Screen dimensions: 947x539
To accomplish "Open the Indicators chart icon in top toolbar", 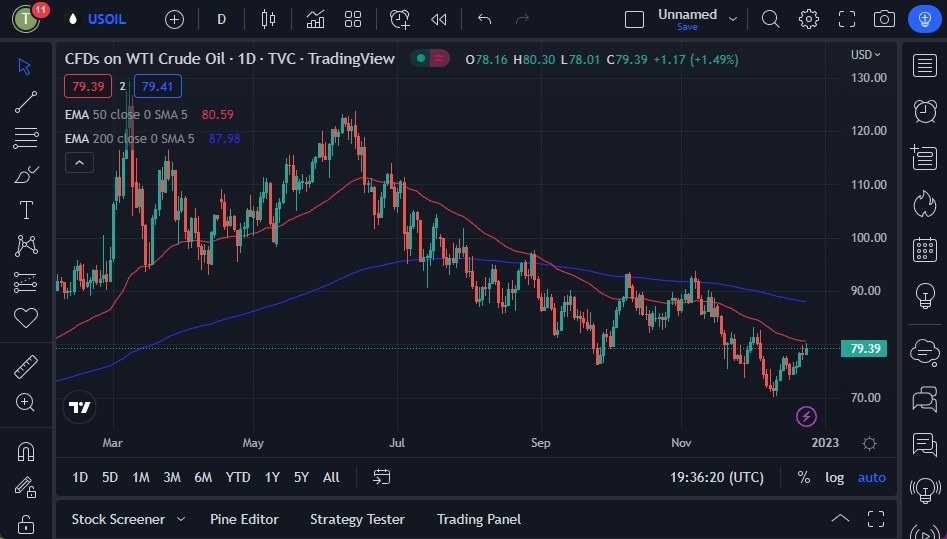I will coord(315,19).
